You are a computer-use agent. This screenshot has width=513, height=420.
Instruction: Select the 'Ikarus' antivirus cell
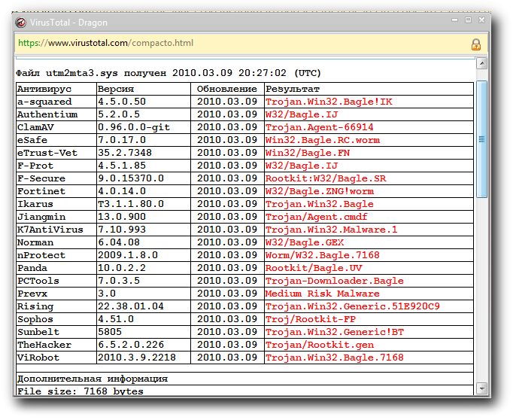tap(56, 204)
